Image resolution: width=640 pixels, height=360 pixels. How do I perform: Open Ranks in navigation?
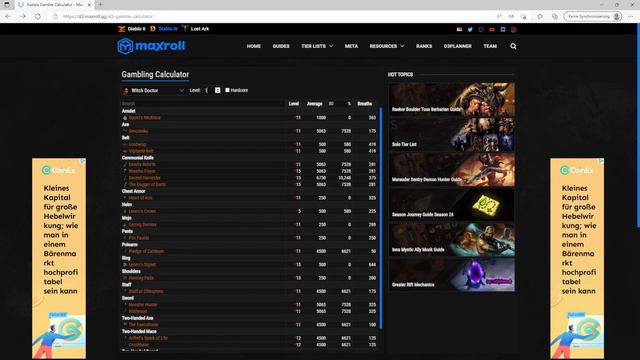(424, 46)
